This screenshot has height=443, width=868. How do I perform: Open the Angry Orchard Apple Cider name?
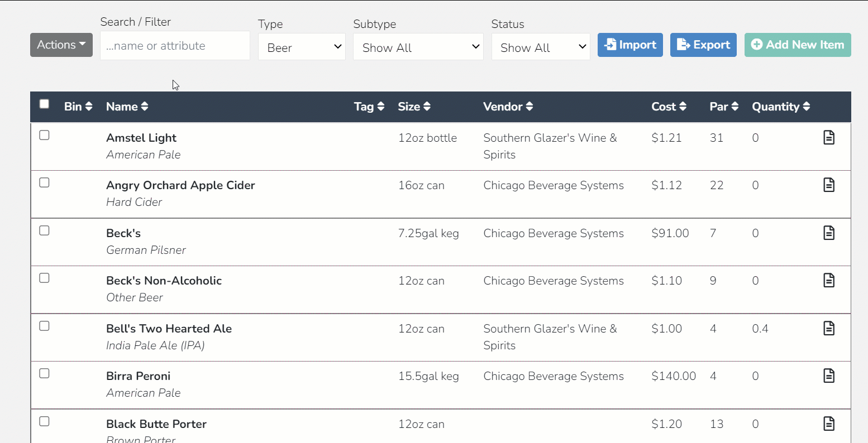point(180,185)
